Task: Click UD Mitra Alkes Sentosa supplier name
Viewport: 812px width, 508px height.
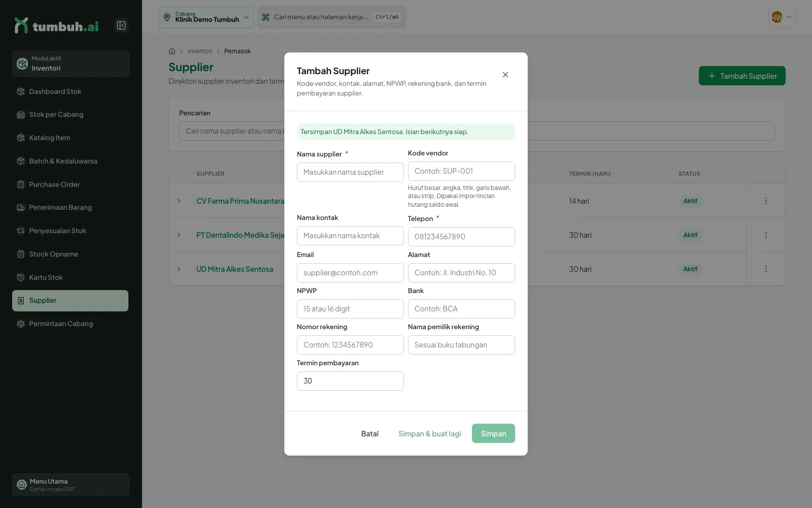Action: coord(234,269)
